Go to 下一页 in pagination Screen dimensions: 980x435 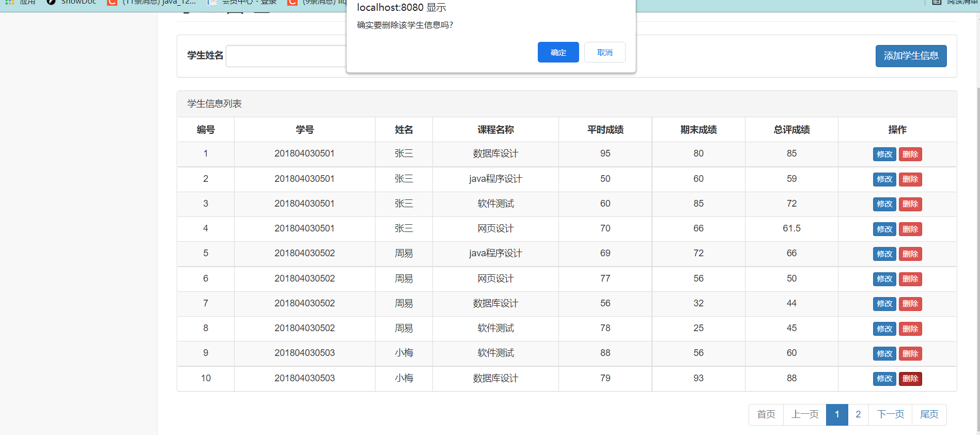[891, 414]
